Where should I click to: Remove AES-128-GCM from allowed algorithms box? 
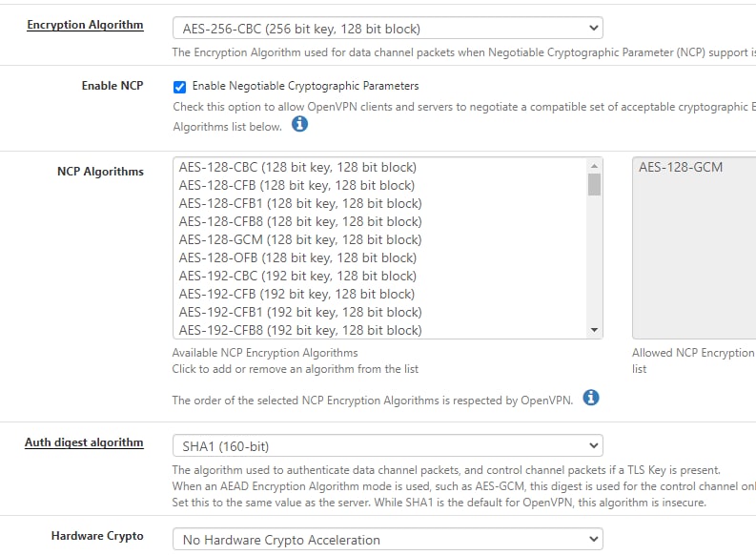(x=681, y=167)
